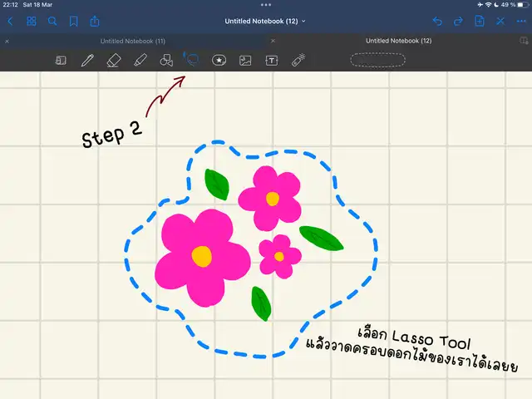Screen dimensions: 532x399
Task: Choose the Shapes tool
Action: [166, 60]
